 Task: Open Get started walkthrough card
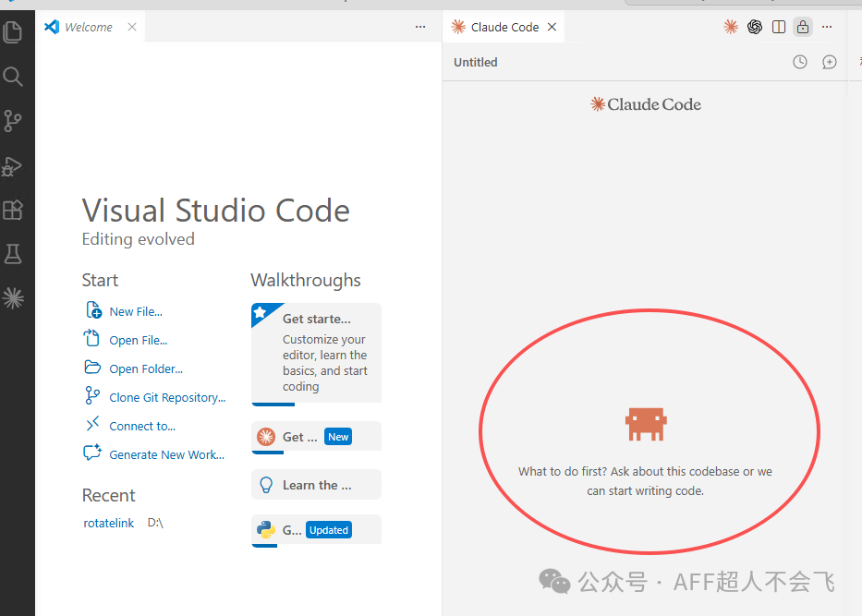point(316,354)
